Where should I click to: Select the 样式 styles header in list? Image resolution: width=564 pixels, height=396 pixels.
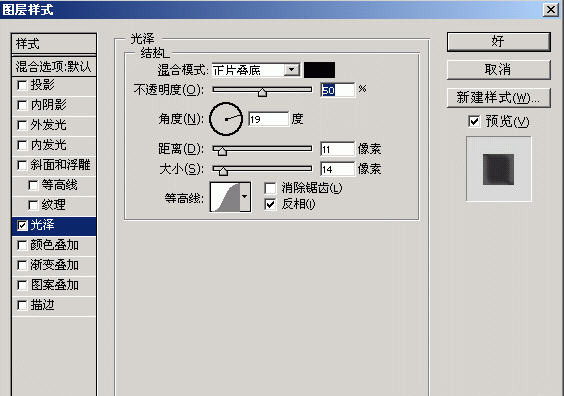tap(54, 44)
